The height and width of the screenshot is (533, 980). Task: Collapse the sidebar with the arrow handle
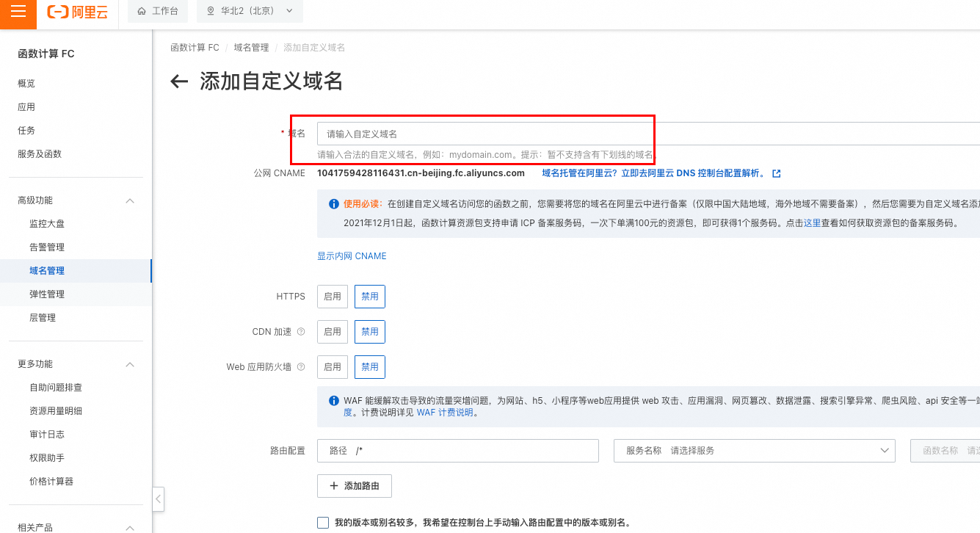tap(159, 499)
